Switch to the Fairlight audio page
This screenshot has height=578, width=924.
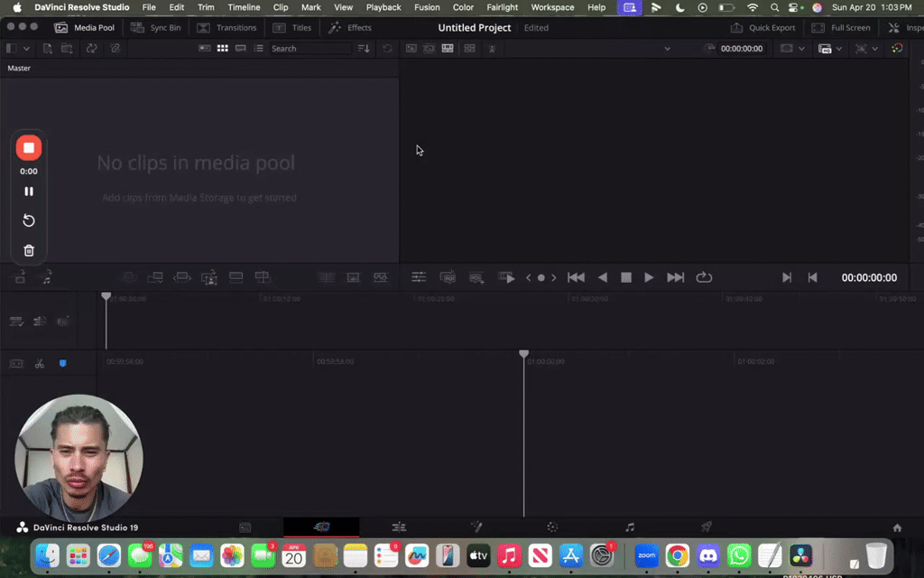coord(629,527)
